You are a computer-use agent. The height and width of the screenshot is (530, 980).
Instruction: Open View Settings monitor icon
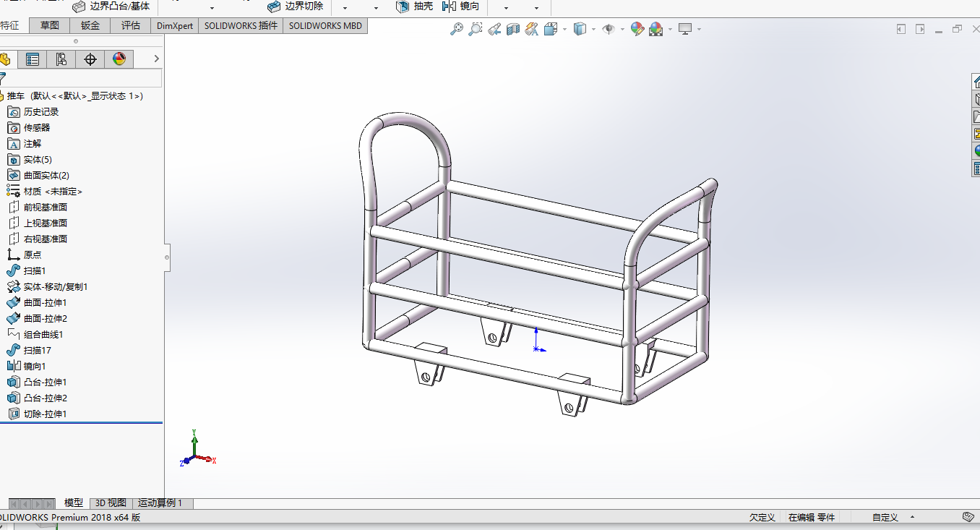(684, 29)
